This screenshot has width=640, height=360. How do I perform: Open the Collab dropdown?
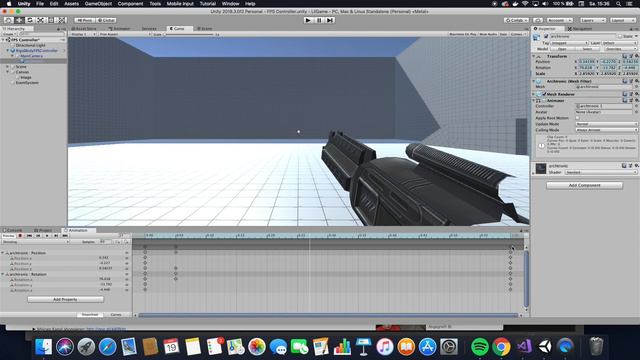tap(516, 20)
